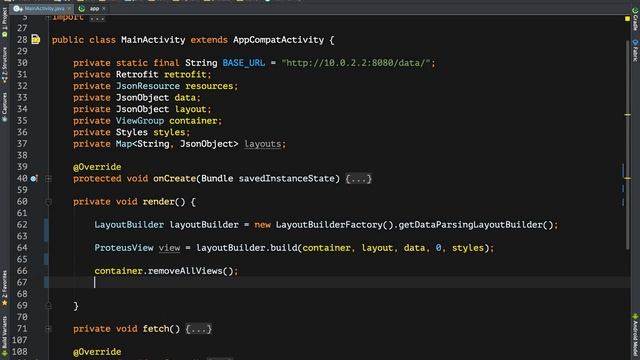The height and width of the screenshot is (360, 640).
Task: Open the Fabric tool window
Action: [635, 50]
